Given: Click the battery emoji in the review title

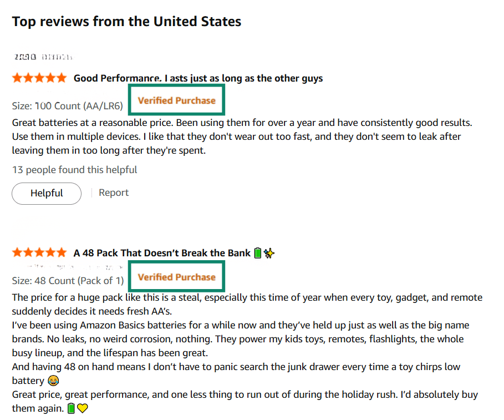Looking at the screenshot, I should click(x=257, y=254).
